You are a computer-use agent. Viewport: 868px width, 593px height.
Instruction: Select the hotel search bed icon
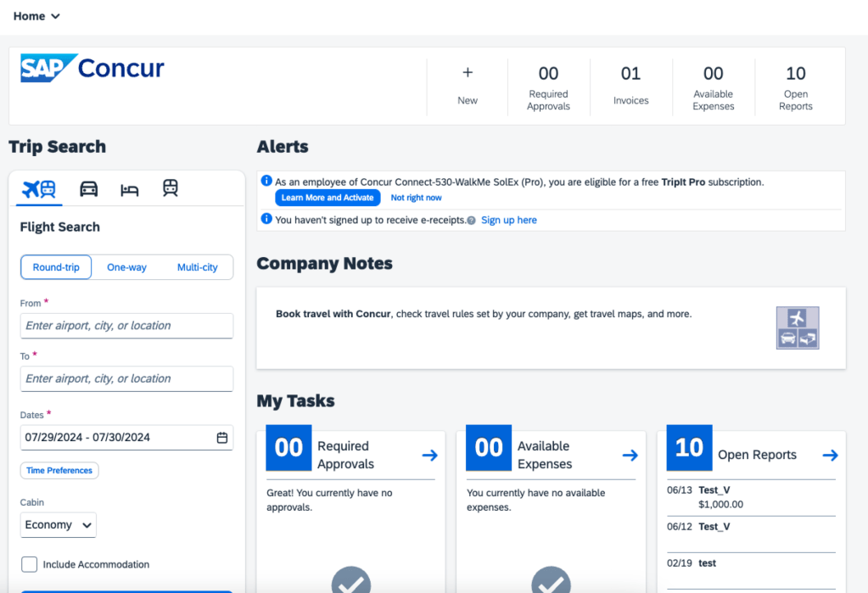(x=129, y=189)
